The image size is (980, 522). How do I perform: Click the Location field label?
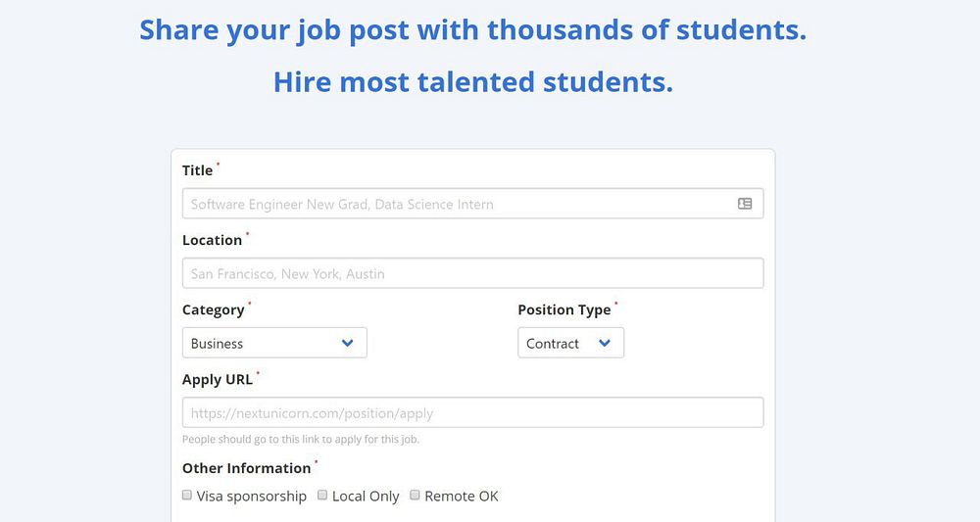(x=212, y=240)
